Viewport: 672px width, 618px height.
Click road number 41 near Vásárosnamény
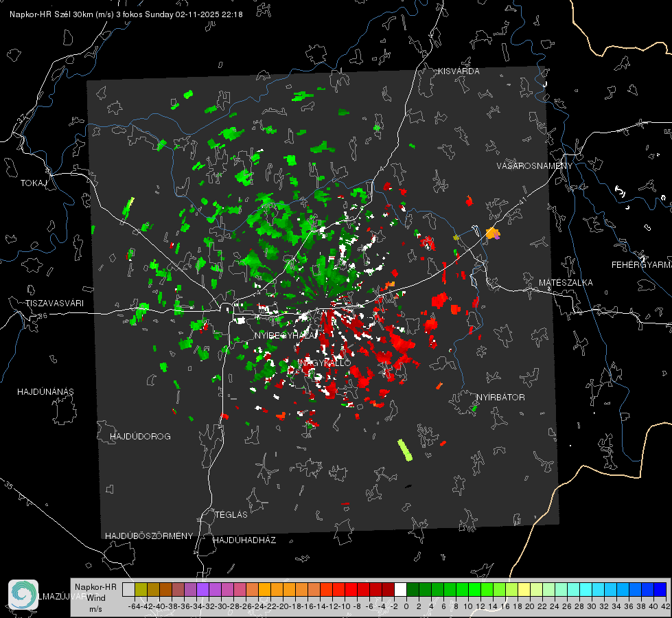(x=522, y=201)
